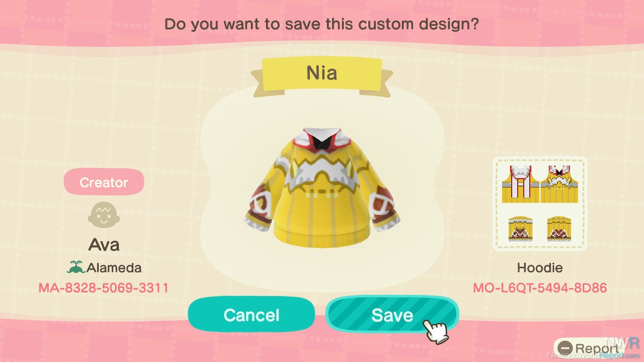Viewport: 644px width, 362px height.
Task: Click the creator name Ava
Action: pos(104,245)
